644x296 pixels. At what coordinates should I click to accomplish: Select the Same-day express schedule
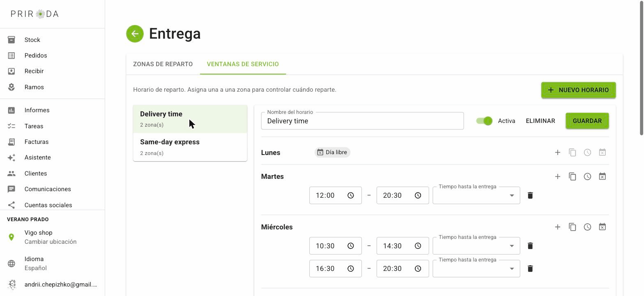(190, 147)
